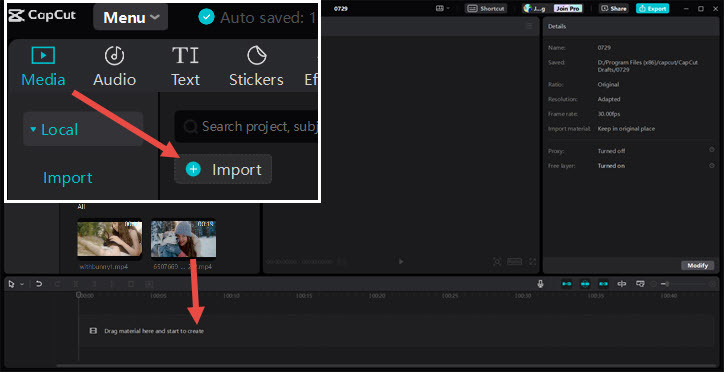The image size is (724, 372).
Task: Select Import in the Local sidebar
Action: 67,178
